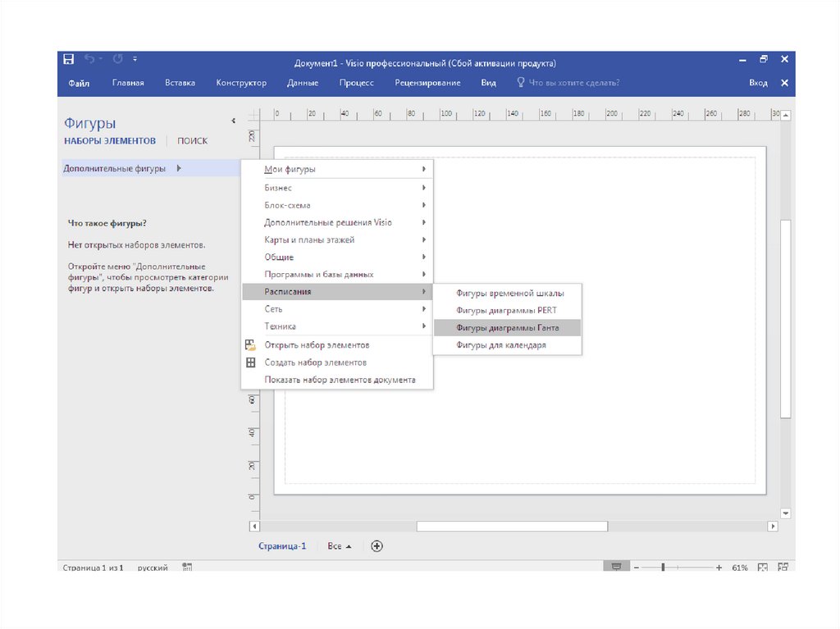Open the Конструктор ribbon tab
The height and width of the screenshot is (629, 840).
coord(241,83)
